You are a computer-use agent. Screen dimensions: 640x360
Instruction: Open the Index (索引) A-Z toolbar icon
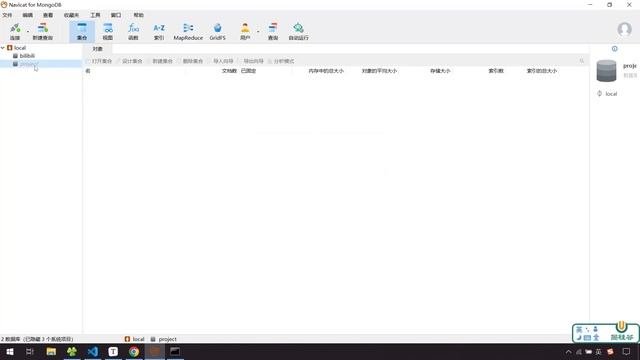pos(159,31)
